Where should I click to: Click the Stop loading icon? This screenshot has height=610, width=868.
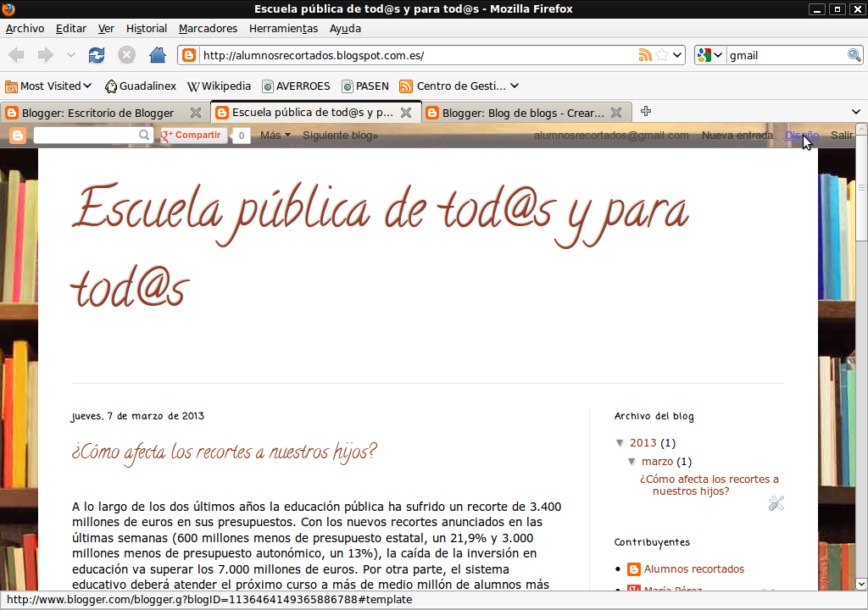127,53
